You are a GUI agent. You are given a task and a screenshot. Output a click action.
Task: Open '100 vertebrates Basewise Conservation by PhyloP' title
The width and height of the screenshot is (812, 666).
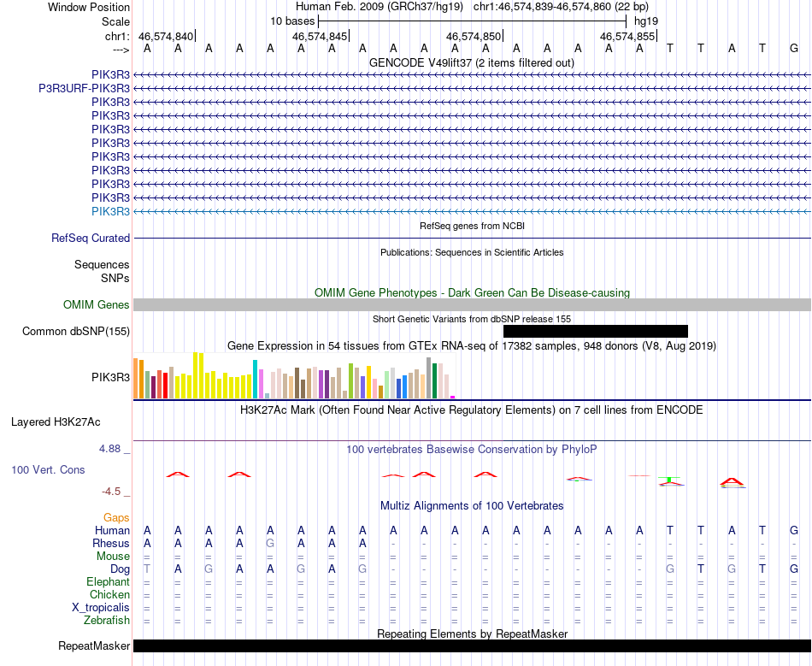[472, 449]
